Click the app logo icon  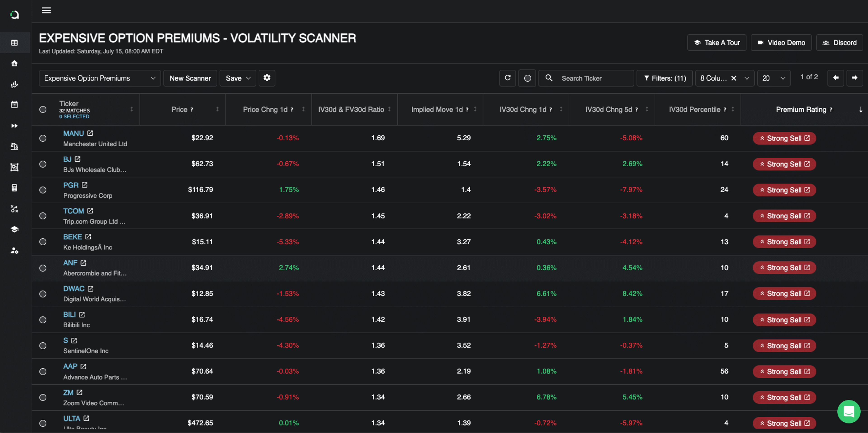14,15
